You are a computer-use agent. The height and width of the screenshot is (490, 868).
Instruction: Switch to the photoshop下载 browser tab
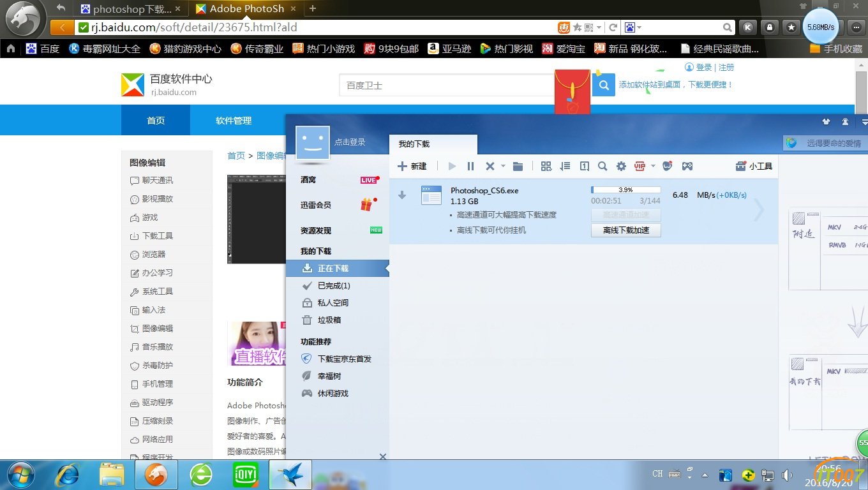[x=131, y=9]
